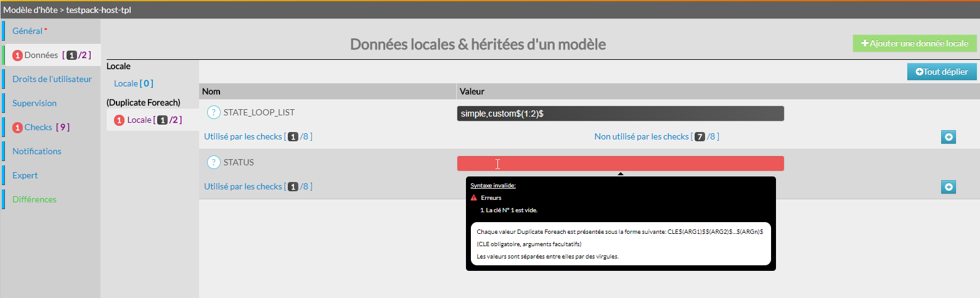980x298 pixels.
Task: Select the Locale [0] sub-section
Action: pyautogui.click(x=133, y=83)
